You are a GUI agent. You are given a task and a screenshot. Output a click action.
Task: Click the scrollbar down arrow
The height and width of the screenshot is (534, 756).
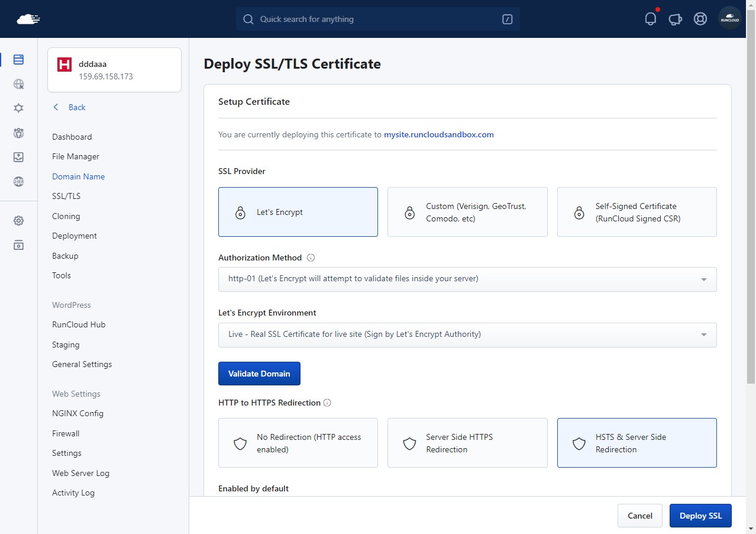[751, 528]
